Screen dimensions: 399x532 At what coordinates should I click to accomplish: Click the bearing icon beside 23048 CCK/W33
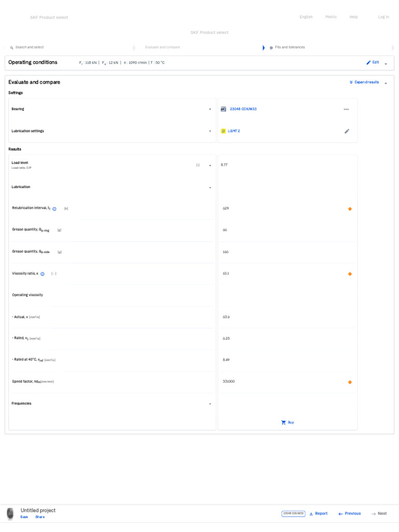point(223,109)
